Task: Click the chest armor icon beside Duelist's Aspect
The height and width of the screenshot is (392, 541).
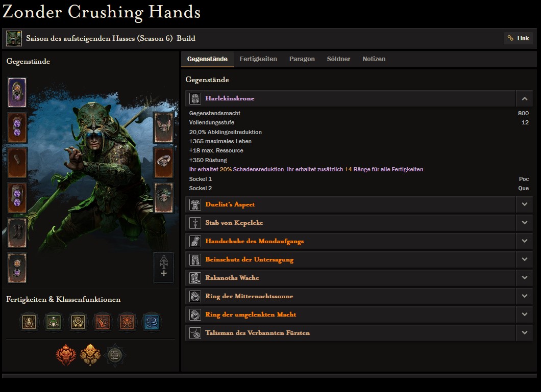Action: (x=195, y=204)
